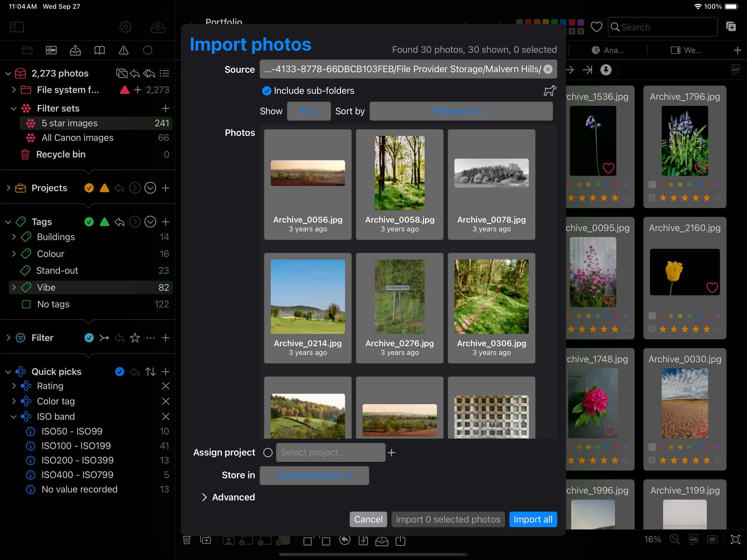
Task: Click the import tray icon in sidebar header
Action: [x=158, y=27]
